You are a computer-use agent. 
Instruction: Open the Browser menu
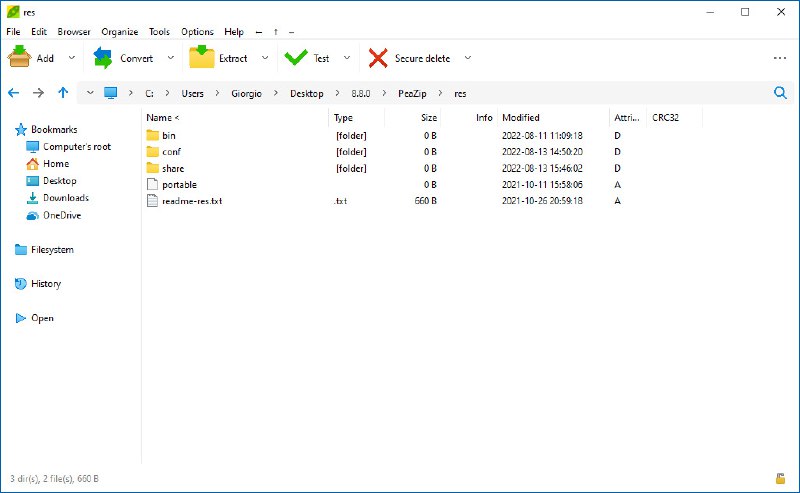pos(74,32)
